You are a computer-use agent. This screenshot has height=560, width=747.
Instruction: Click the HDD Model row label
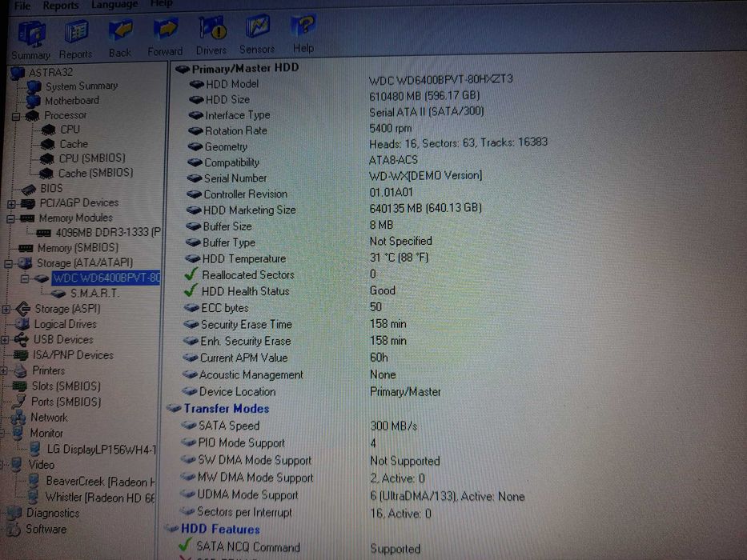(232, 84)
